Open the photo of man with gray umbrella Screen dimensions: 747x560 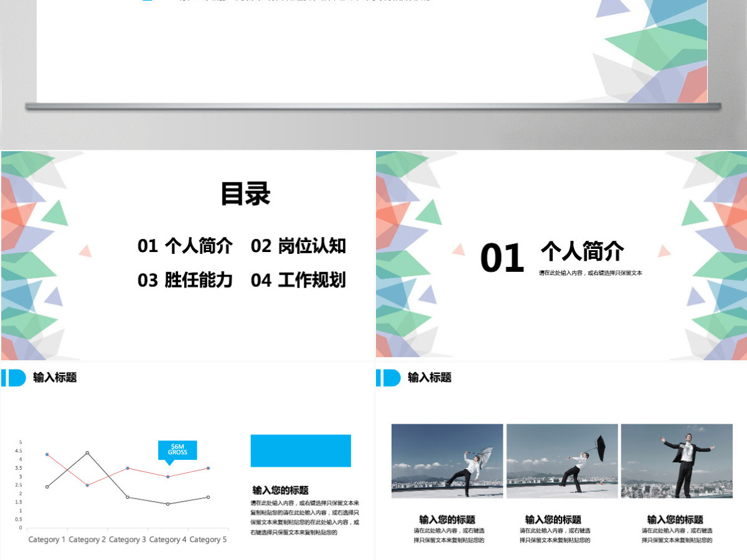point(447,460)
